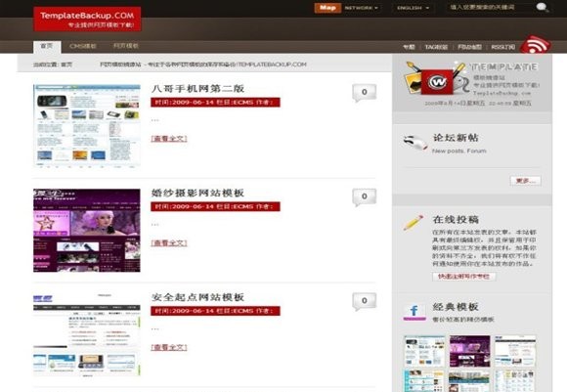
Task: Click the 论坛新帖 heading
Action: pyautogui.click(x=456, y=138)
